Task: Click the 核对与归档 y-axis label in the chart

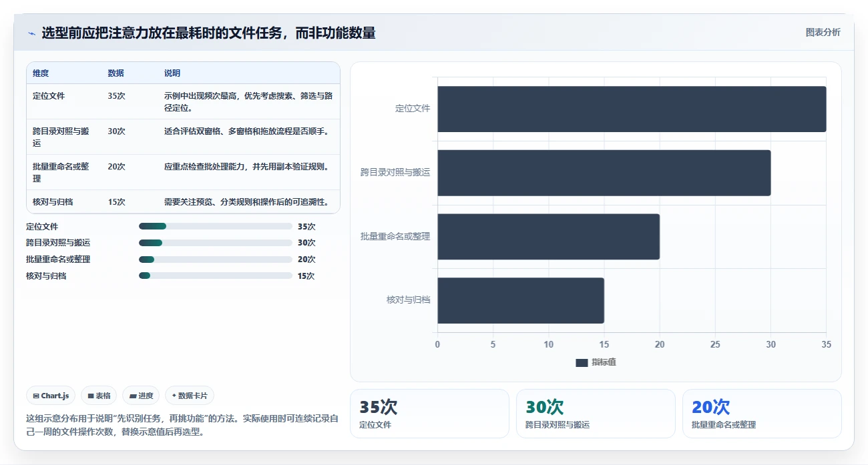Action: click(x=409, y=300)
